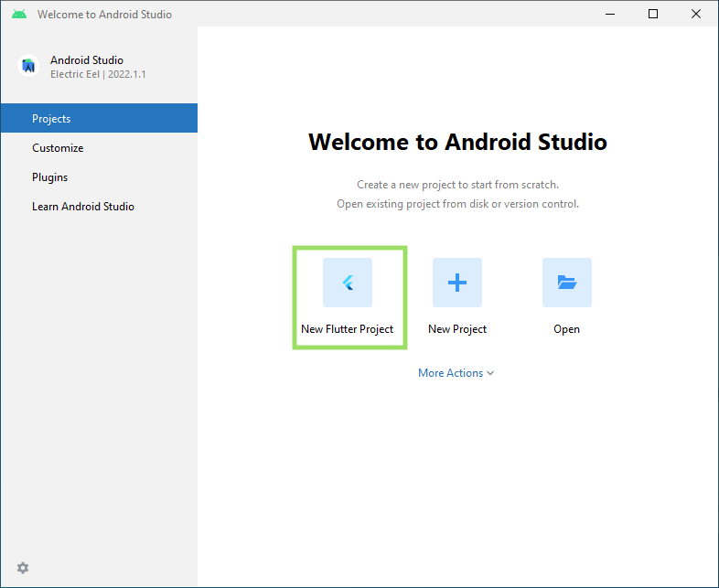Click 'Open existing project from disk or version control' text
The image size is (719, 588).
click(457, 204)
